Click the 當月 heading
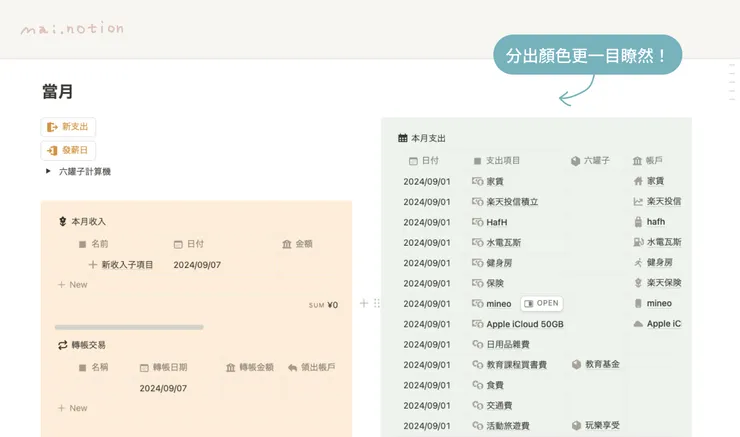Viewport: 740px width, 437px height. point(58,92)
